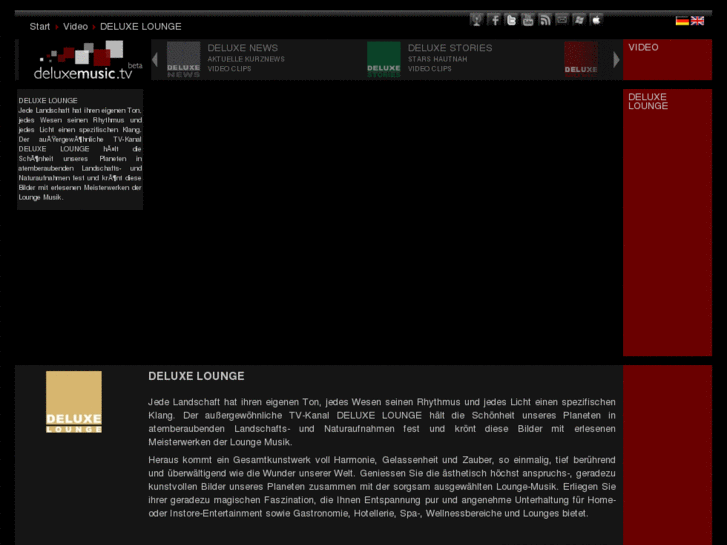The image size is (727, 545).
Task: Click the RSS feed icon
Action: coord(545,20)
